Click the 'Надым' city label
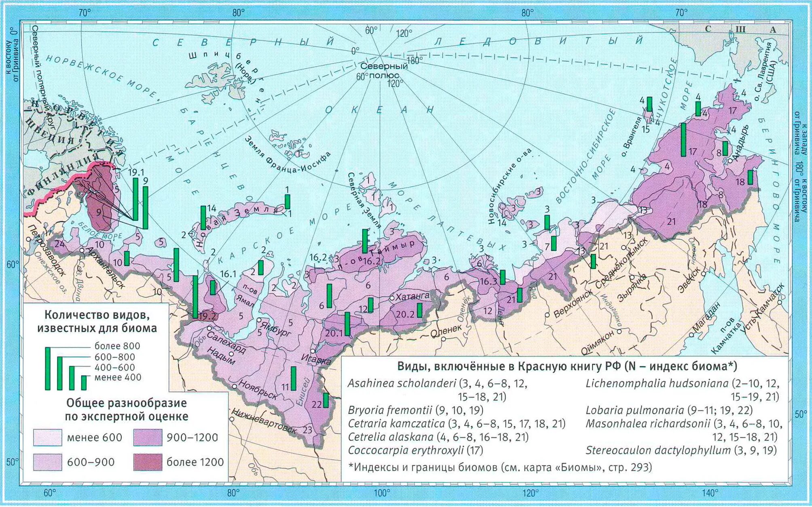812x507 pixels. pos(221,356)
